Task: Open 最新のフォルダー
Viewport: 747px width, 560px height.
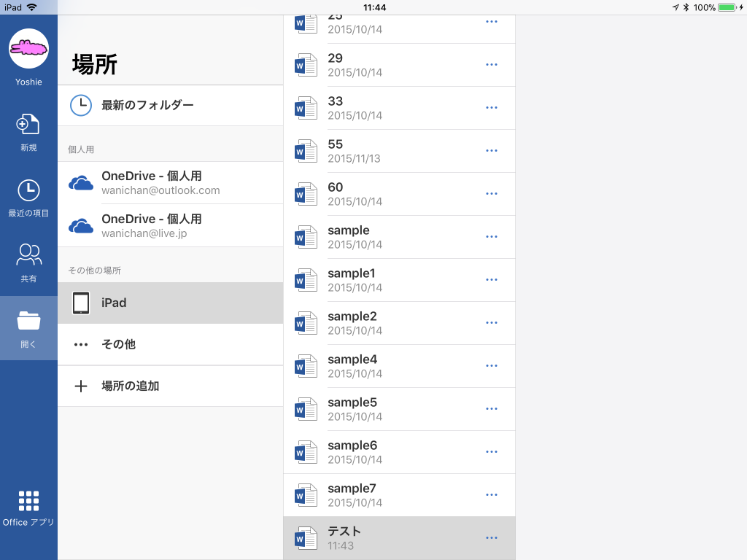Action: tap(171, 105)
